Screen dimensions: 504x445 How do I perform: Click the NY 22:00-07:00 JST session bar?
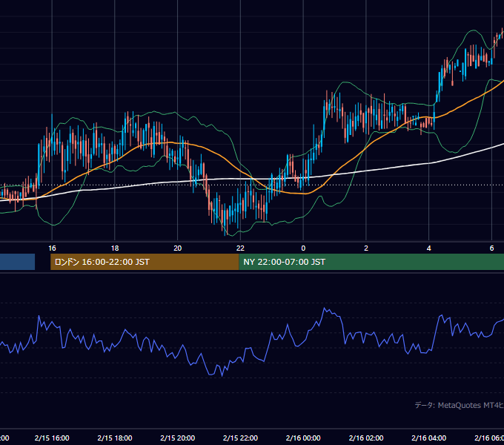[371, 262]
